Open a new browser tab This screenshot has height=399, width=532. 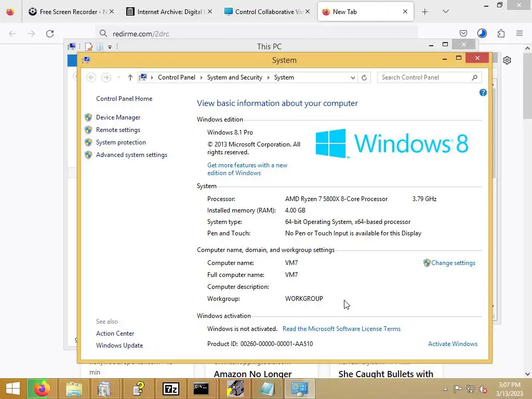[424, 12]
